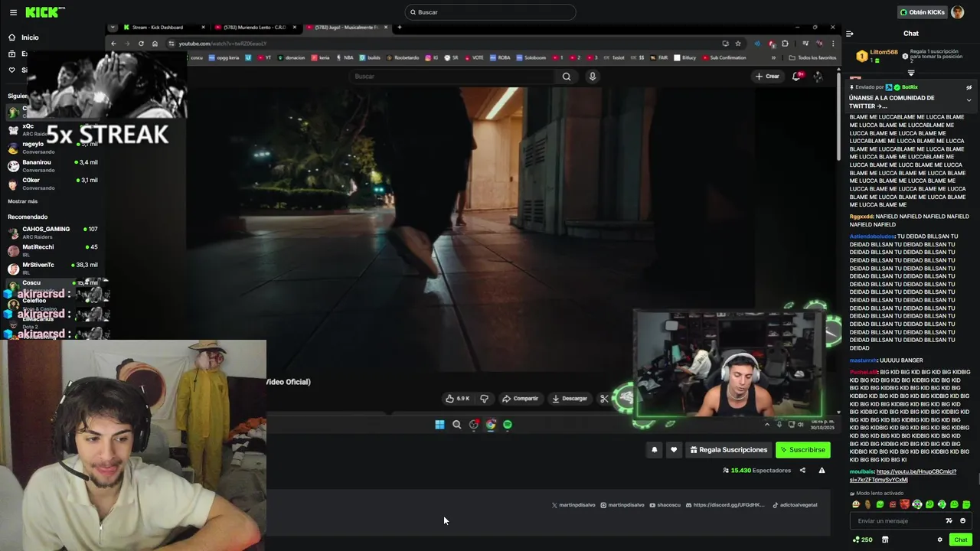Click the 250 channel points balance

[x=862, y=540]
